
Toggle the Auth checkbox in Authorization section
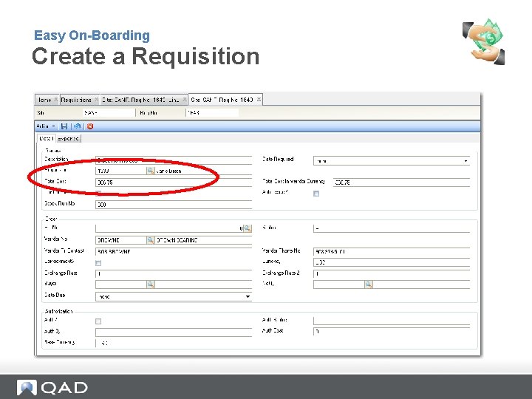tap(98, 321)
